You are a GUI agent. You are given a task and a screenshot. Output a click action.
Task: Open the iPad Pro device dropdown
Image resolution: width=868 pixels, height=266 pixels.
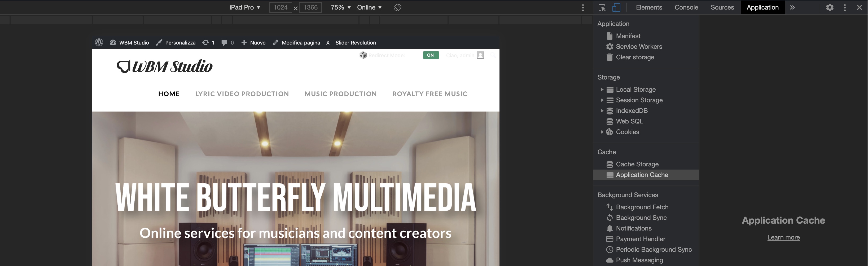click(x=245, y=7)
